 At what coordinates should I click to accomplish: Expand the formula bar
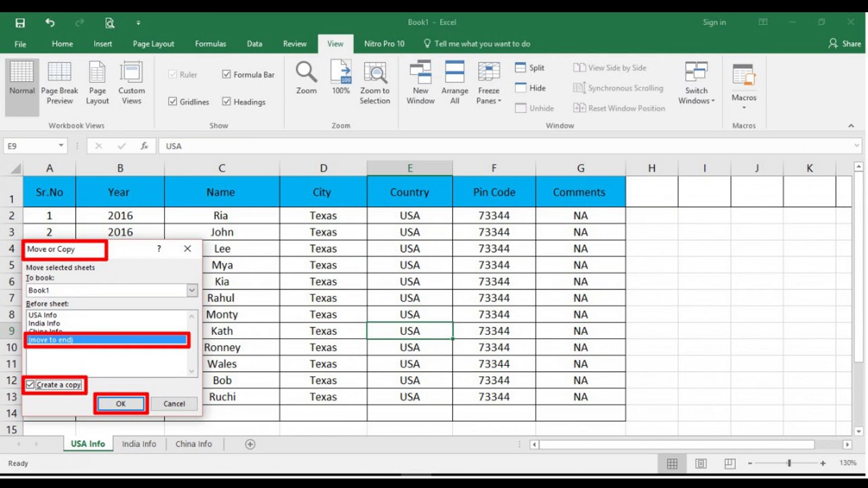coord(857,146)
